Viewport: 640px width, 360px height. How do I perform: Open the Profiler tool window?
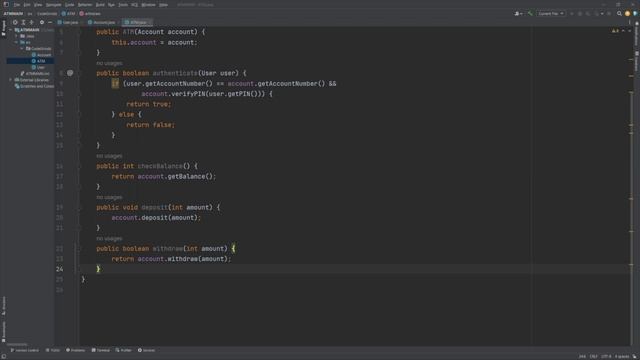point(123,350)
